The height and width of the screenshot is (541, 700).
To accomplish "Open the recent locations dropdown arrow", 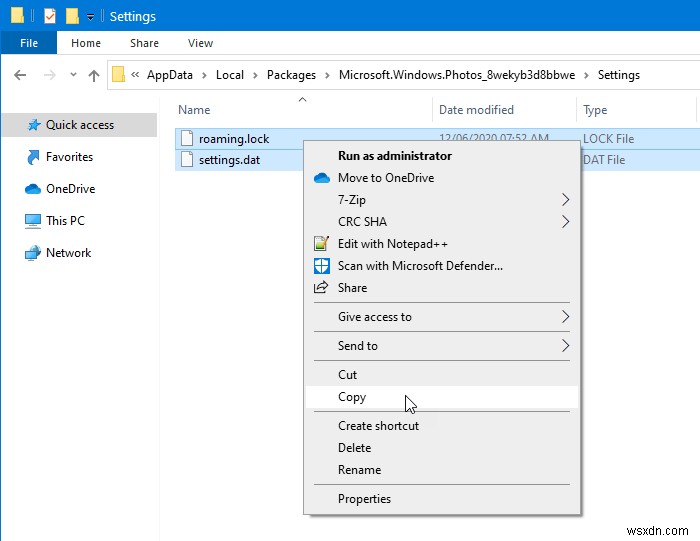I will (73, 75).
